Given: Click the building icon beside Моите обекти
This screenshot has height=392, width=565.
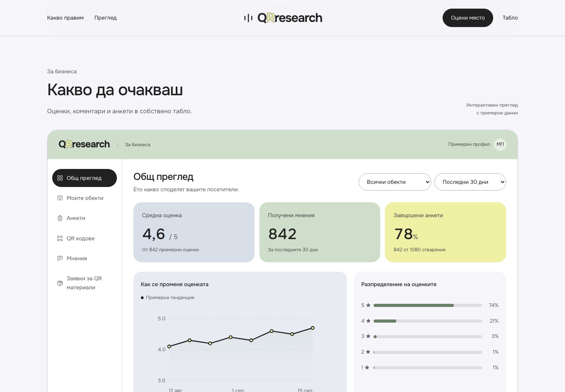Looking at the screenshot, I should (x=60, y=198).
